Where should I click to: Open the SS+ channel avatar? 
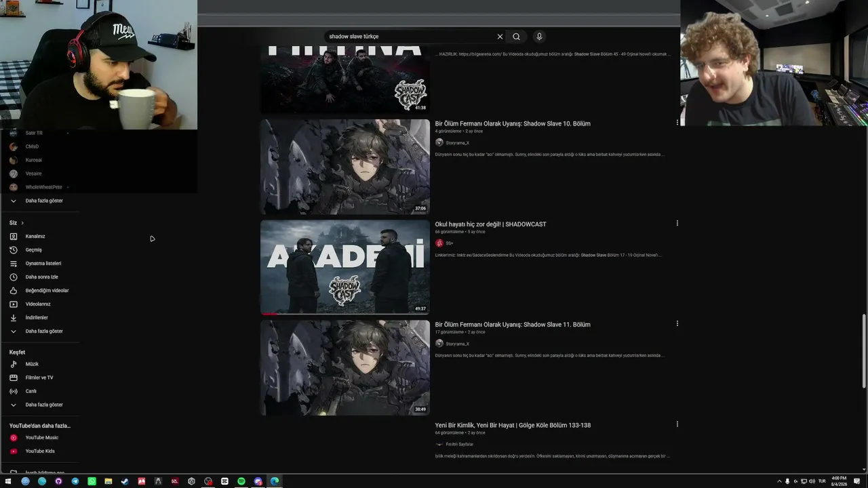point(439,243)
